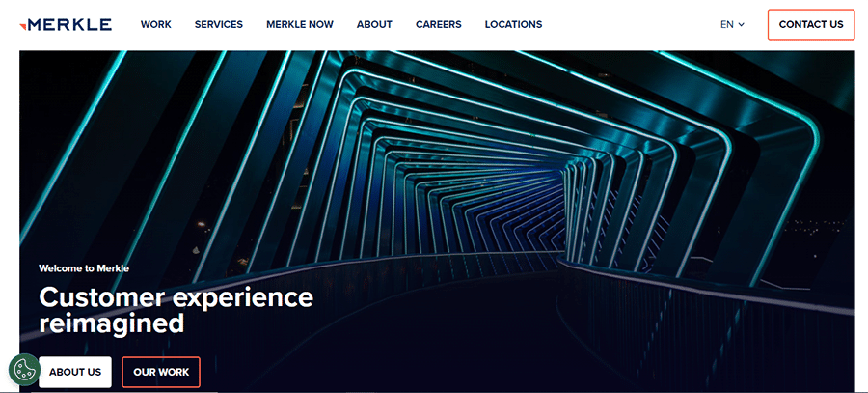Visit the CAREERS page
The image size is (868, 393).
click(439, 24)
